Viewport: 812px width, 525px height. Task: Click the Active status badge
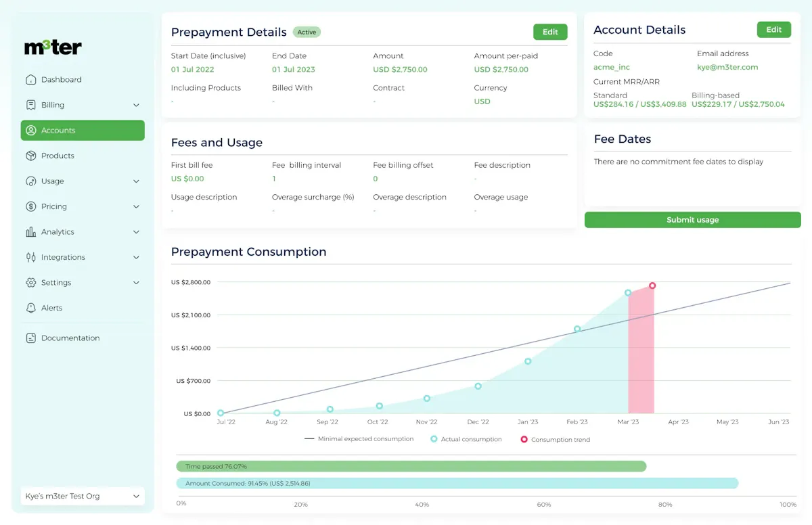pyautogui.click(x=307, y=32)
